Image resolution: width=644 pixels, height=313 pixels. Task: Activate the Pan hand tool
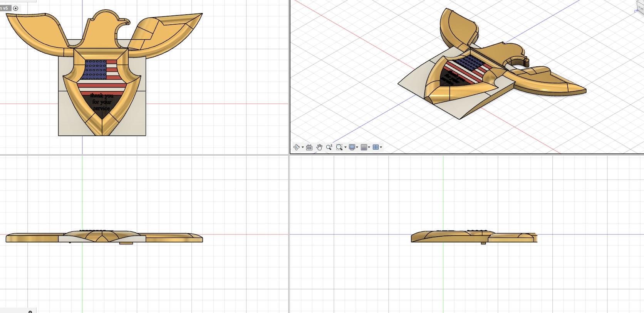click(x=319, y=147)
